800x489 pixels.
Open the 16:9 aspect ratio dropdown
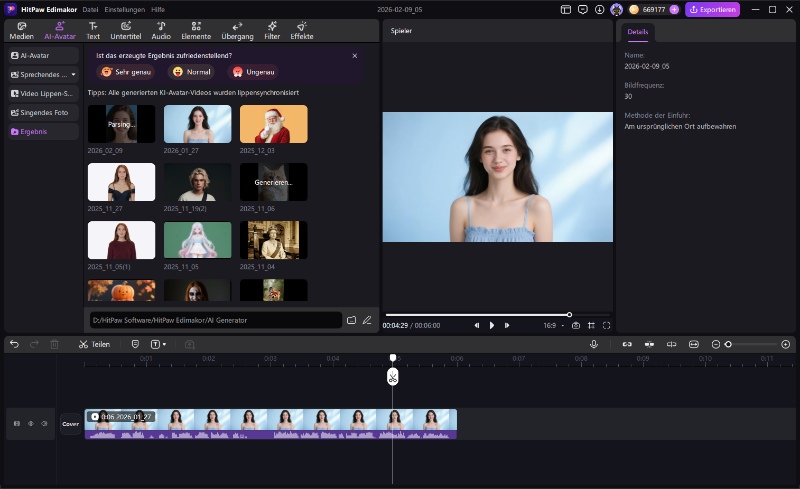click(554, 325)
